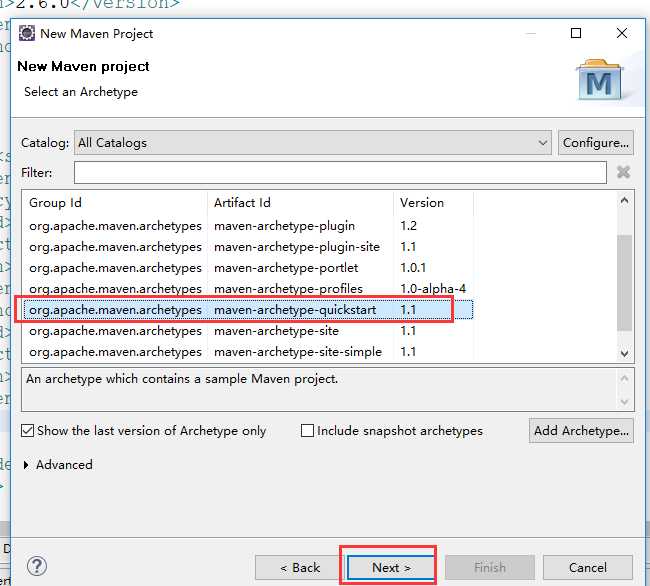
Task: Select the maven-archetype-site row
Action: (248, 331)
